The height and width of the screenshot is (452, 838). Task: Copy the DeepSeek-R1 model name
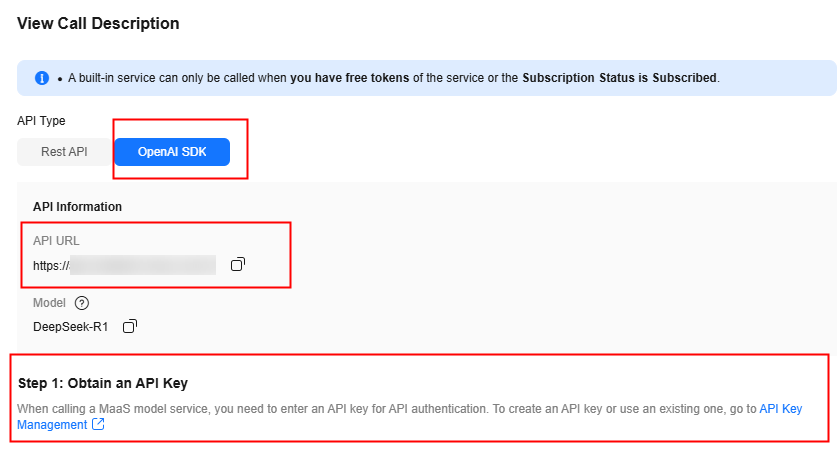[x=130, y=326]
